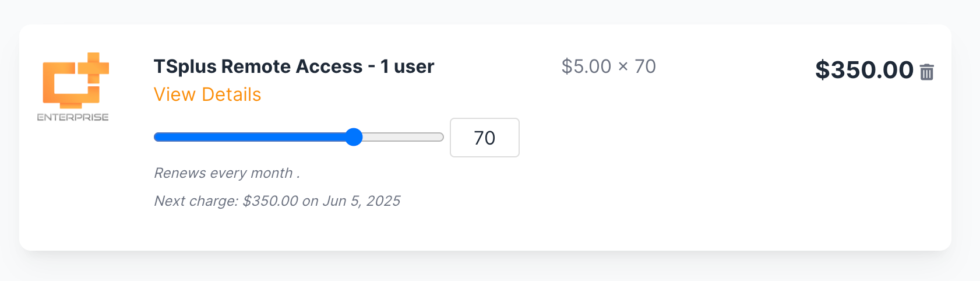Open the View Details link

point(207,94)
